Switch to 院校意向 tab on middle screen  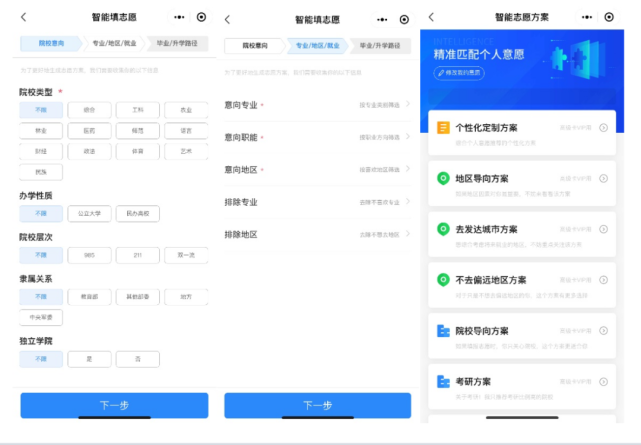tap(254, 46)
